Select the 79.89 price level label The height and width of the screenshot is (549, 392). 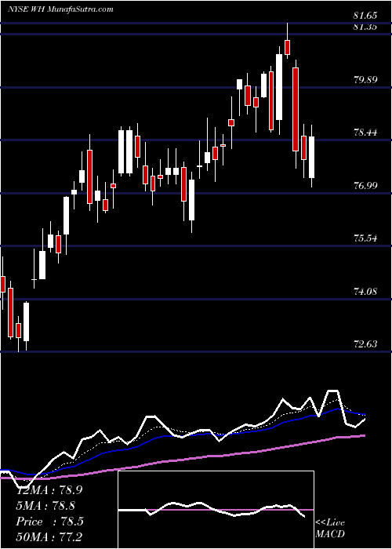365,79
